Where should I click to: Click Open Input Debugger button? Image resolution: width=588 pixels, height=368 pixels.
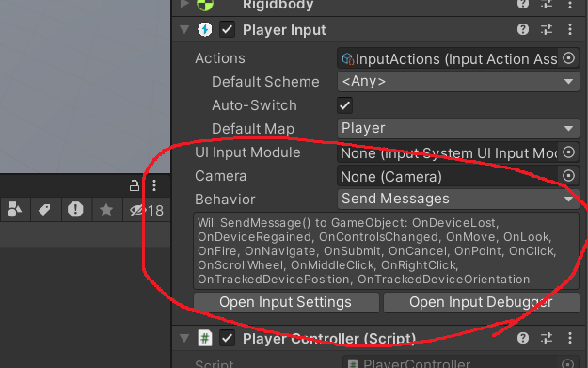coord(481,302)
